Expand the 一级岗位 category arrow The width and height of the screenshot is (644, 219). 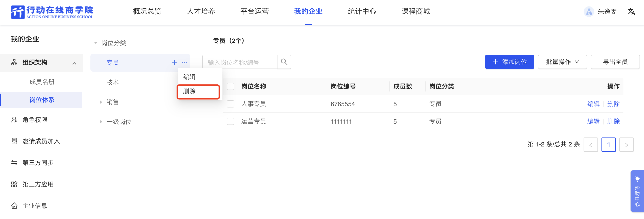click(101, 122)
